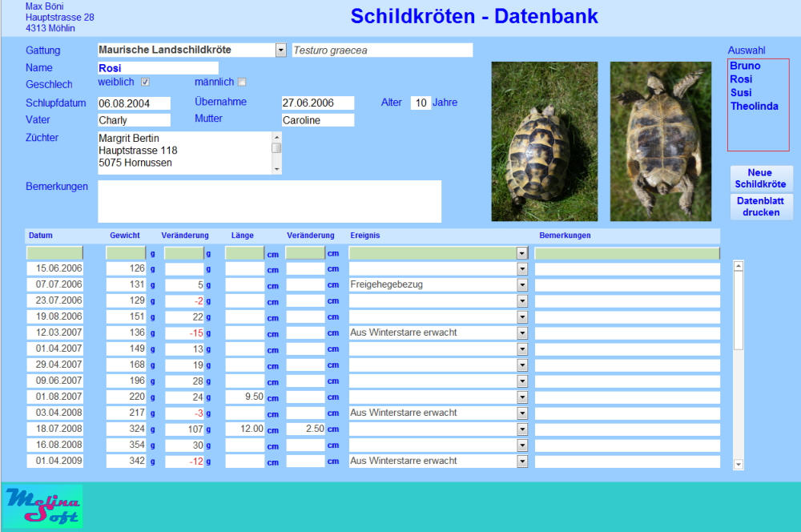Open Ereignis dropdown in the green entry row
The width and height of the screenshot is (801, 532).
click(x=521, y=253)
